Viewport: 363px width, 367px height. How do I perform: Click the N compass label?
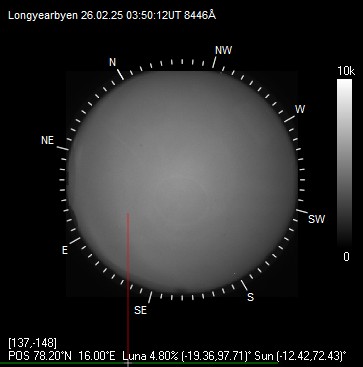pyautogui.click(x=113, y=62)
